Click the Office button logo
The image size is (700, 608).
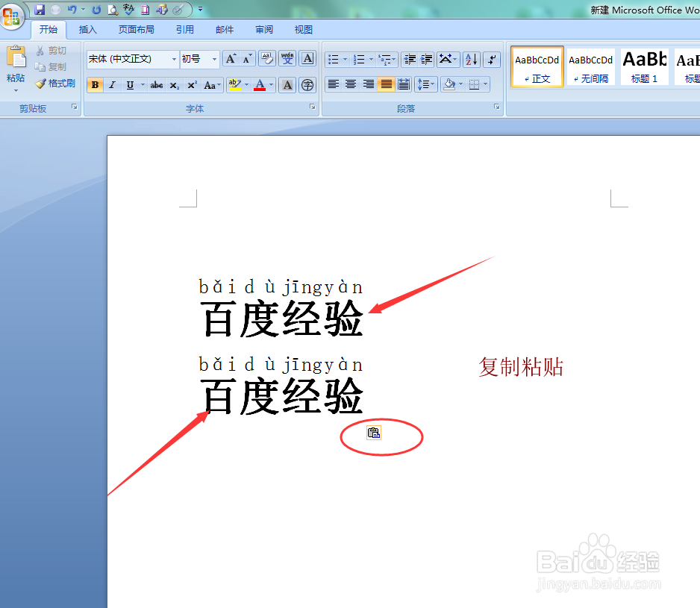point(11,16)
